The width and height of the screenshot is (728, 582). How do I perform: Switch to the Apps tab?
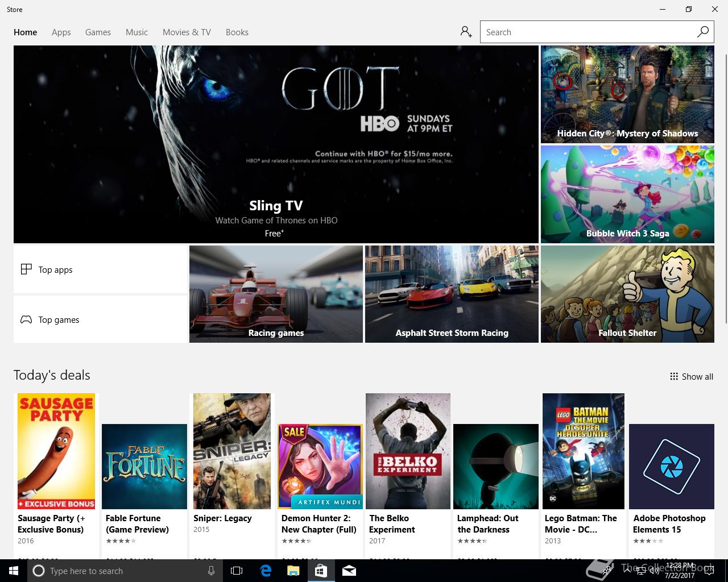pyautogui.click(x=61, y=32)
